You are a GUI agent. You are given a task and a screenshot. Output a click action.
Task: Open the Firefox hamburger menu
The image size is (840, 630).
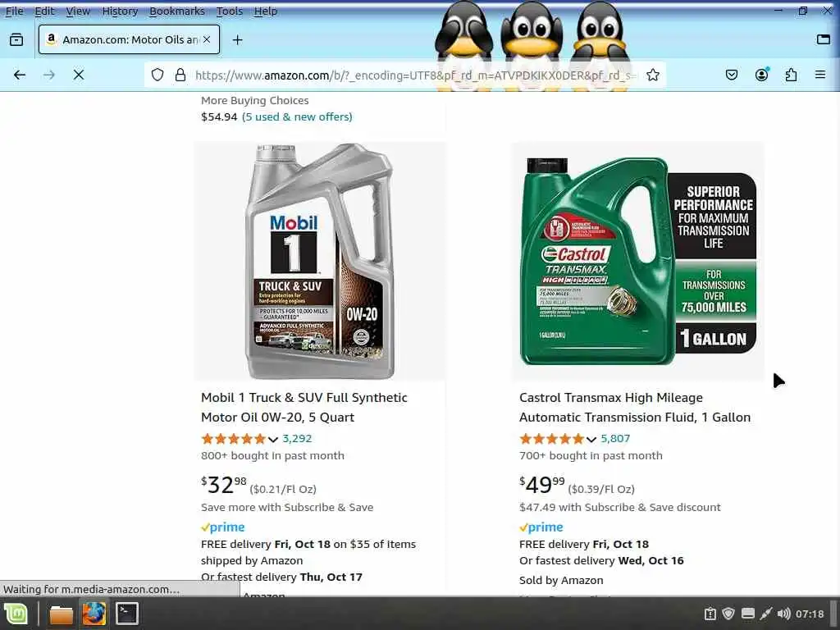tap(820, 75)
